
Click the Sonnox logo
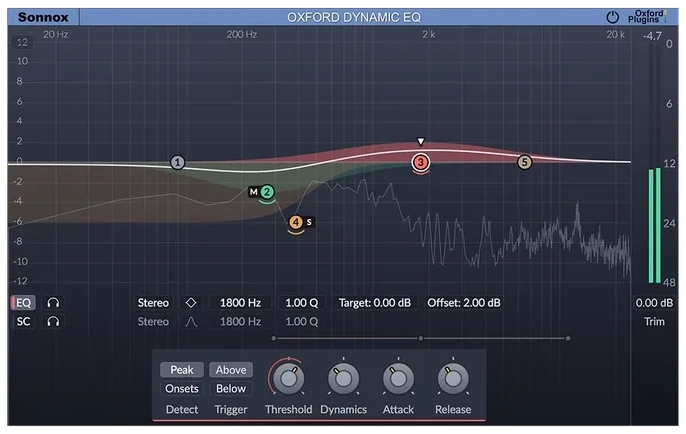tap(43, 17)
